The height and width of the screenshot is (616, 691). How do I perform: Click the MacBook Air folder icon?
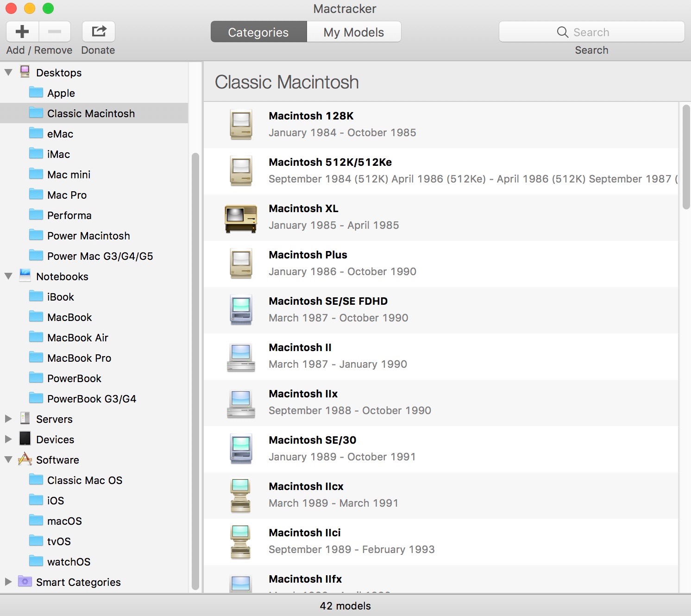point(36,337)
